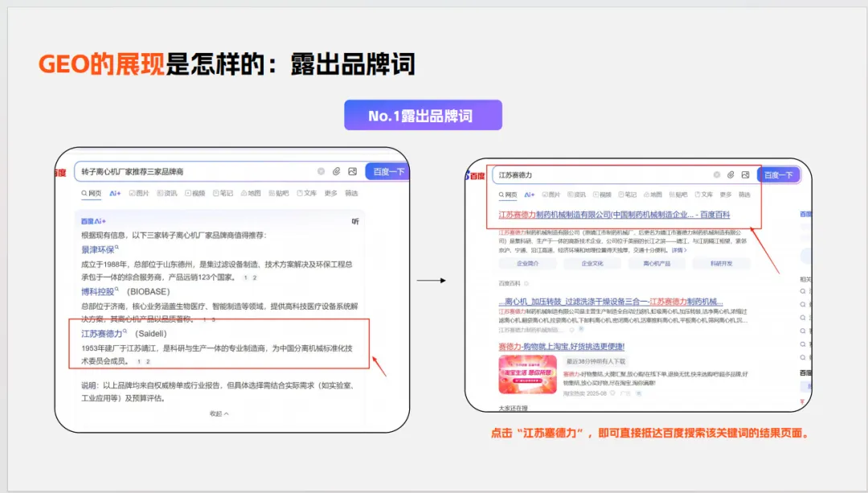The image size is (868, 493).
Task: Open the 文库 tab in left screenshot
Action: click(307, 193)
